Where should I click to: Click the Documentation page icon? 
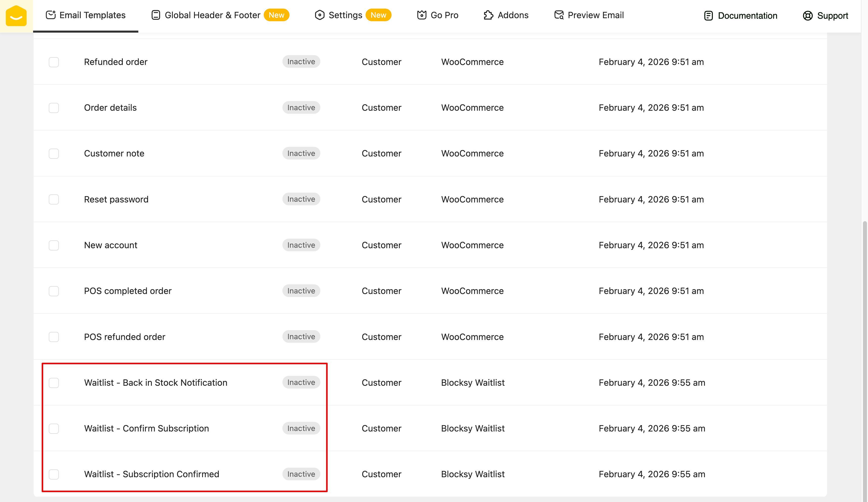(x=708, y=15)
